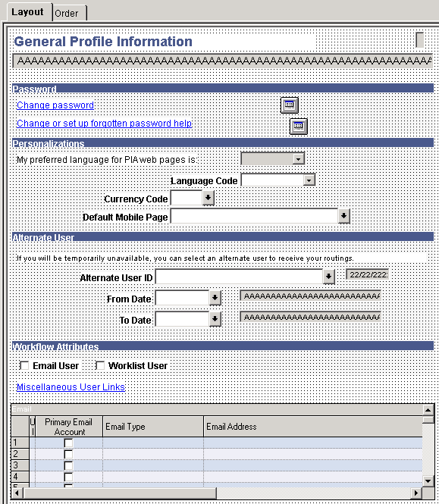Click the Email grid scroll left arrow
The height and width of the screenshot is (504, 439).
(17, 493)
